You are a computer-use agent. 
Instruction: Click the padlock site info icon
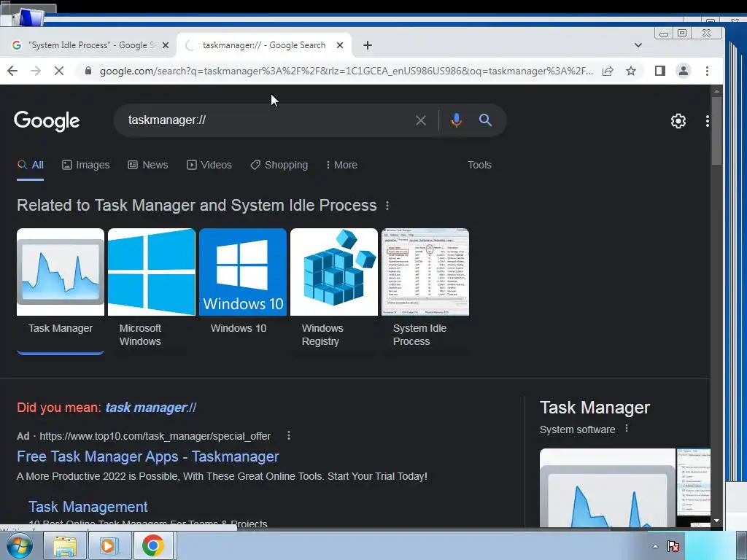pos(88,71)
